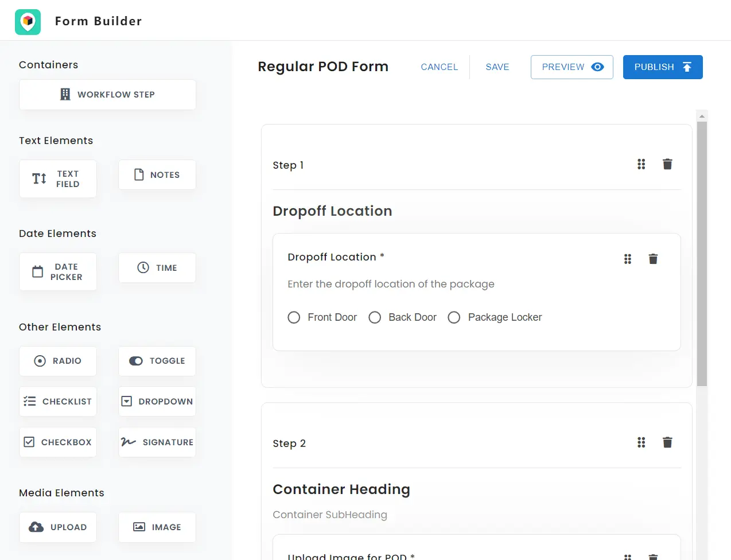Publish the Regular POD Form
This screenshot has height=560, width=731.
663,67
